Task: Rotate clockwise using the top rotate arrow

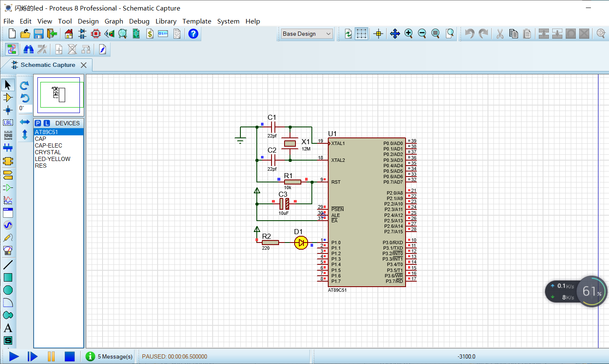Action: [x=24, y=85]
